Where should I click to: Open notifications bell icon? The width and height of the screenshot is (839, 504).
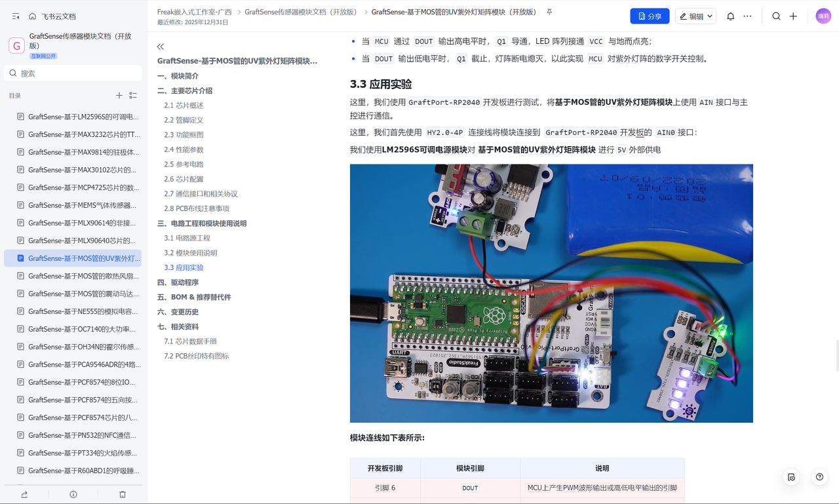(x=731, y=16)
